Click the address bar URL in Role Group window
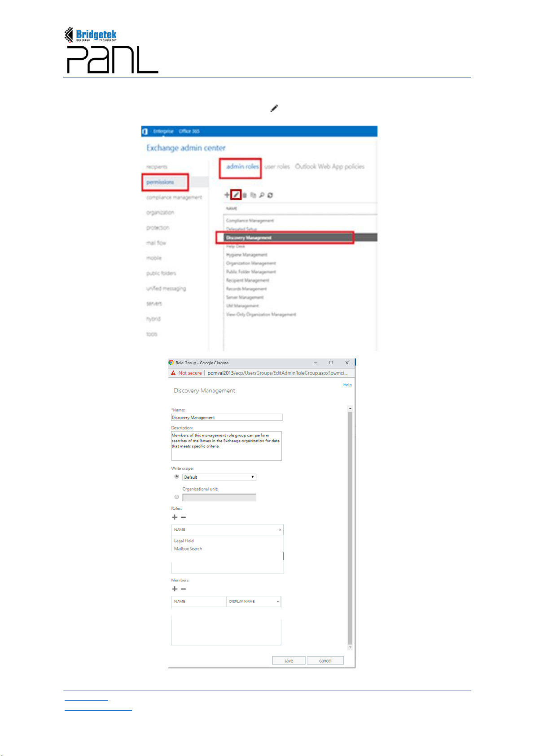 click(277, 373)
